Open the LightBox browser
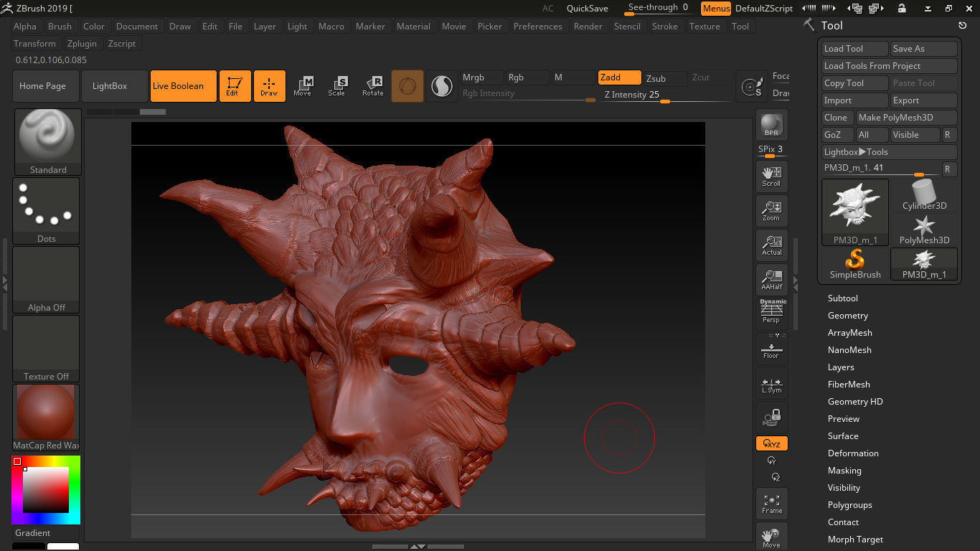Screen dimensions: 980x551 pyautogui.click(x=115, y=86)
